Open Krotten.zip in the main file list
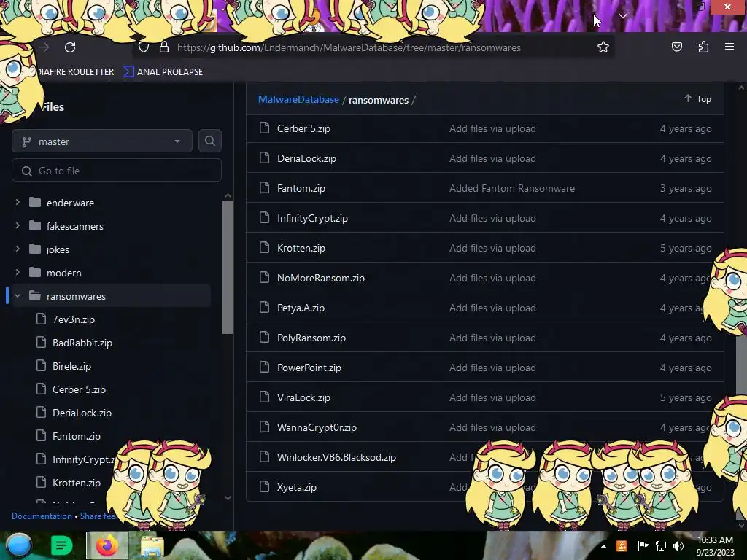Screen dimensions: 747x560 pyautogui.click(x=301, y=248)
